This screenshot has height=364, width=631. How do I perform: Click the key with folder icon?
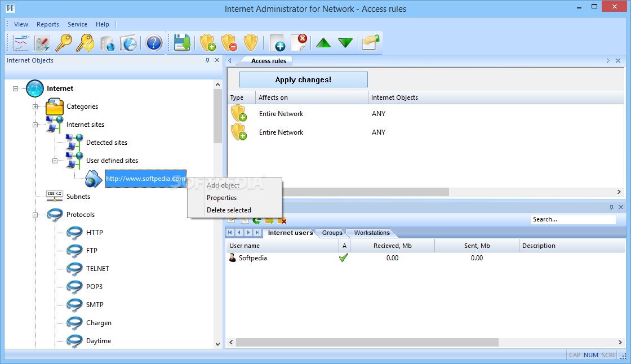pos(85,43)
